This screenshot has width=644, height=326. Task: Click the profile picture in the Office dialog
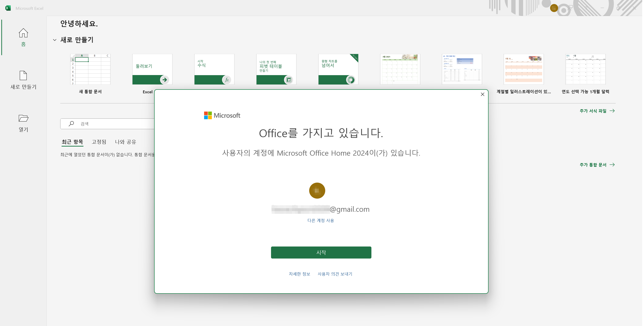pos(317,190)
